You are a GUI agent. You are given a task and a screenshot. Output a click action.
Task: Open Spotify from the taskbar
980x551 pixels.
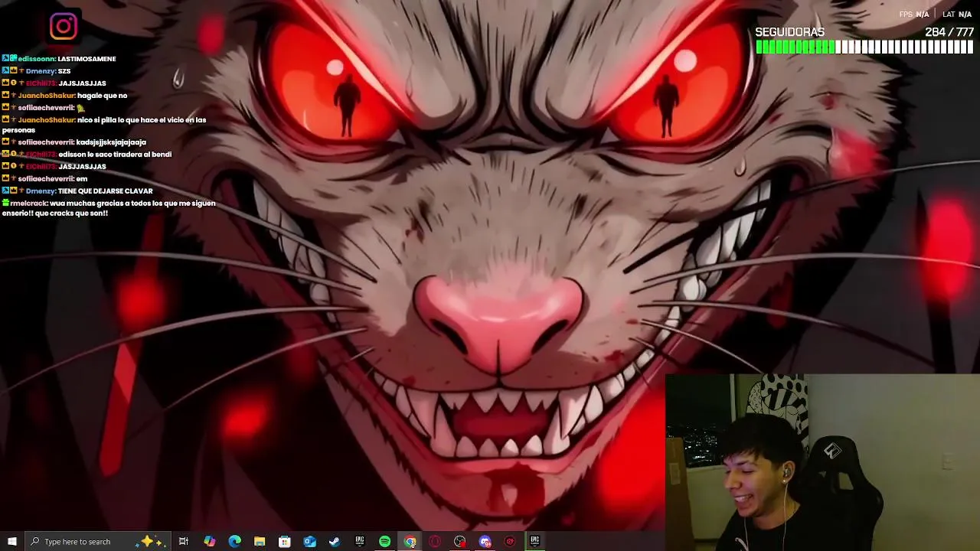click(384, 541)
